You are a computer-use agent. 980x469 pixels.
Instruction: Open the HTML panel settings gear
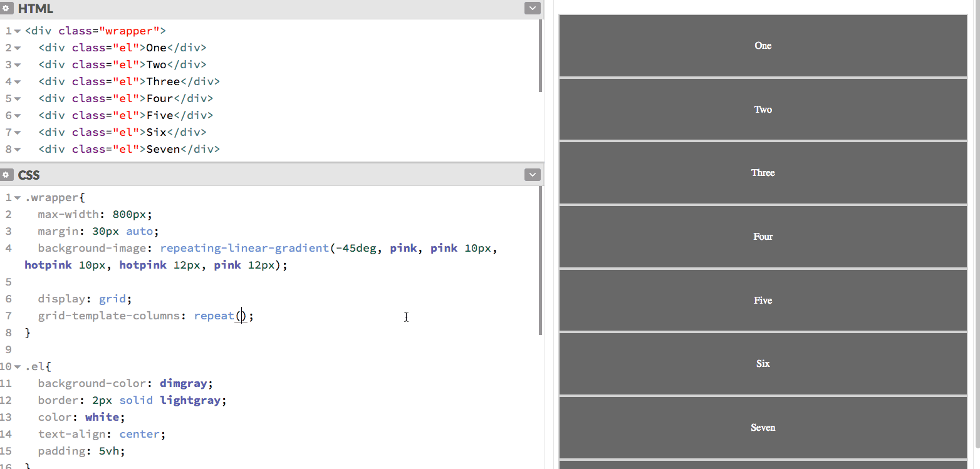[6, 9]
